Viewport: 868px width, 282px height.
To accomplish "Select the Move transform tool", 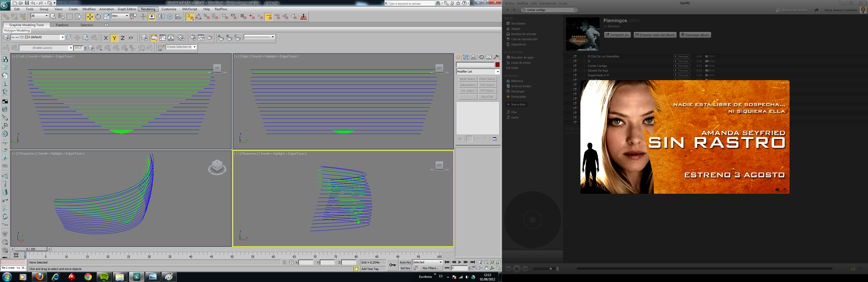I will point(90,17).
